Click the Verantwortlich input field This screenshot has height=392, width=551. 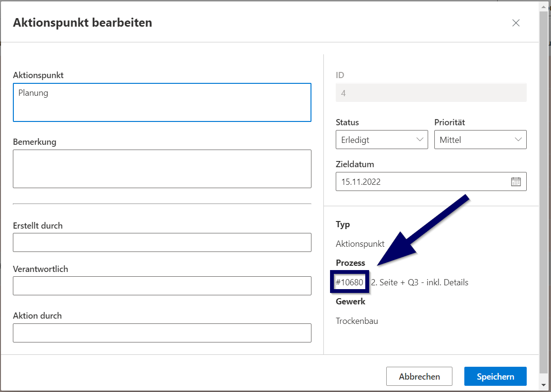(162, 286)
